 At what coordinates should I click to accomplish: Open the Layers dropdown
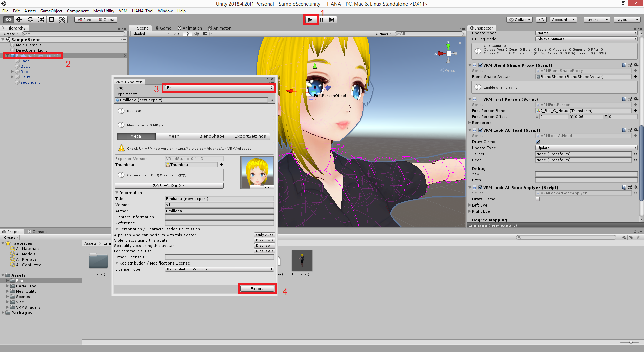click(x=596, y=20)
